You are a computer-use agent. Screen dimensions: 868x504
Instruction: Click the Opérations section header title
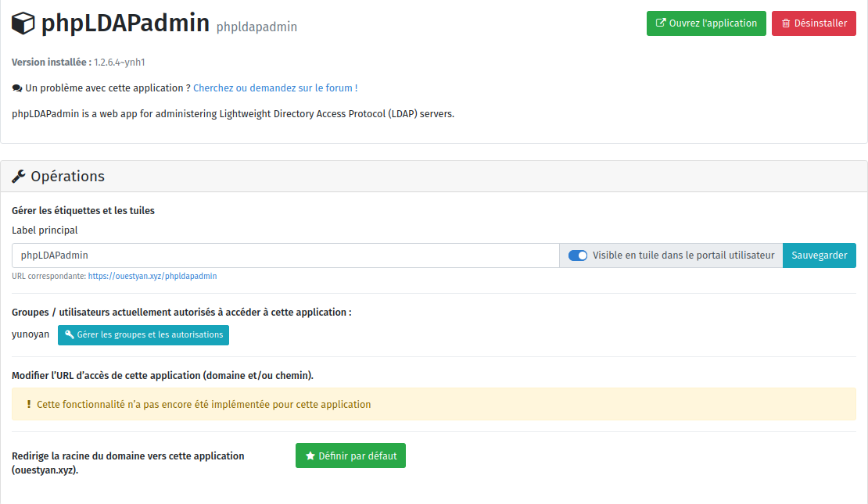point(67,177)
